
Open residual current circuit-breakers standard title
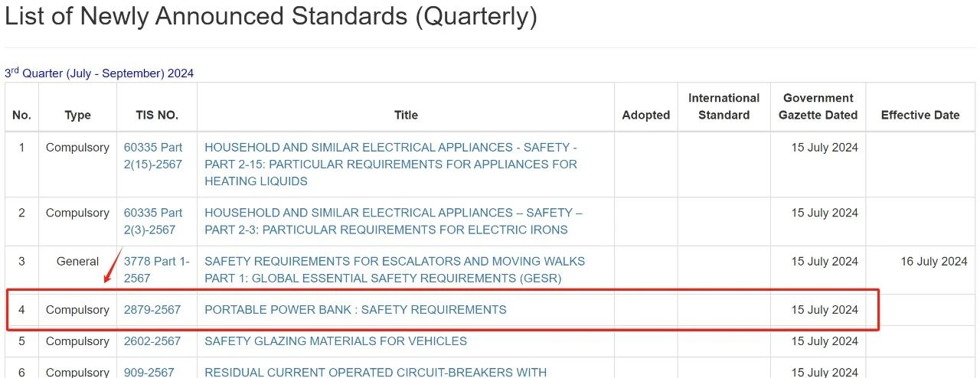(x=375, y=372)
